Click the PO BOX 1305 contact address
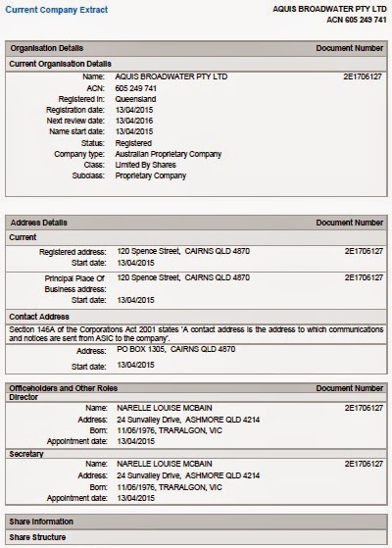 pos(176,349)
